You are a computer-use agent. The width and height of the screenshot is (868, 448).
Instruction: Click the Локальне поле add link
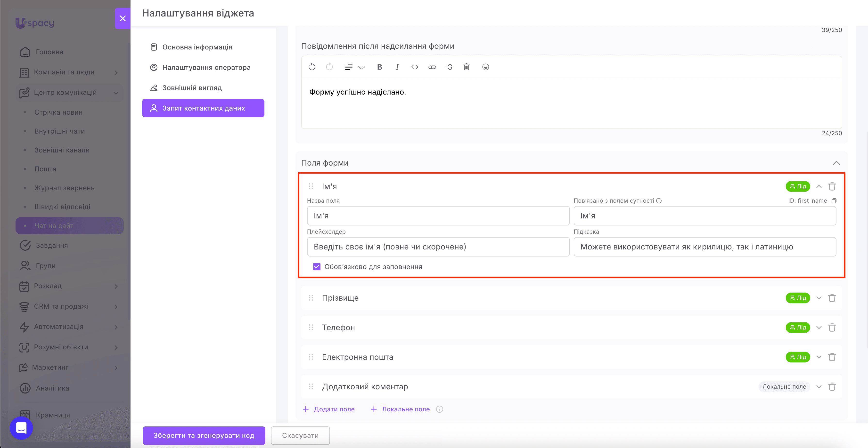click(x=400, y=409)
